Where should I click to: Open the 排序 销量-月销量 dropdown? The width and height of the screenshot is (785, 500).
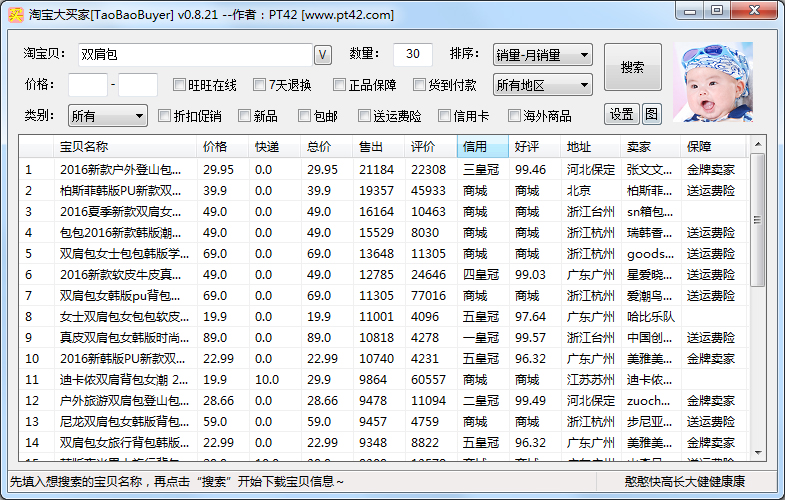[x=543, y=55]
